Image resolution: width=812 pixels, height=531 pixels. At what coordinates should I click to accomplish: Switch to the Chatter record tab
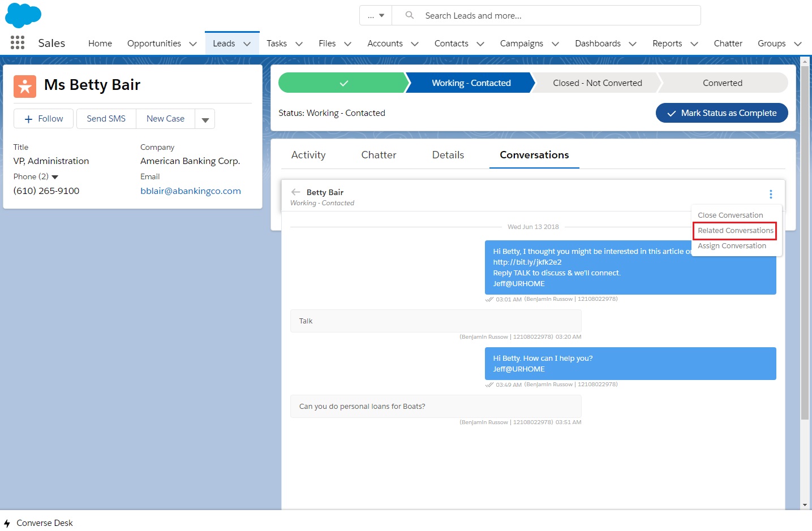[379, 155]
